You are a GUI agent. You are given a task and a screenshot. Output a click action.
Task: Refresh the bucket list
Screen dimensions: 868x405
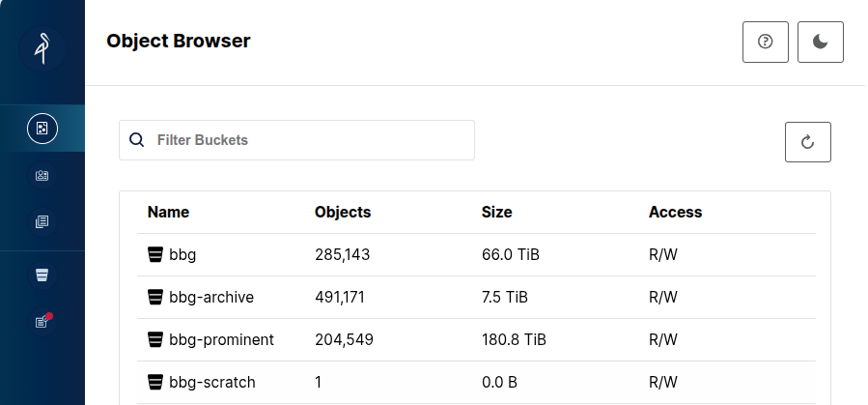[808, 142]
